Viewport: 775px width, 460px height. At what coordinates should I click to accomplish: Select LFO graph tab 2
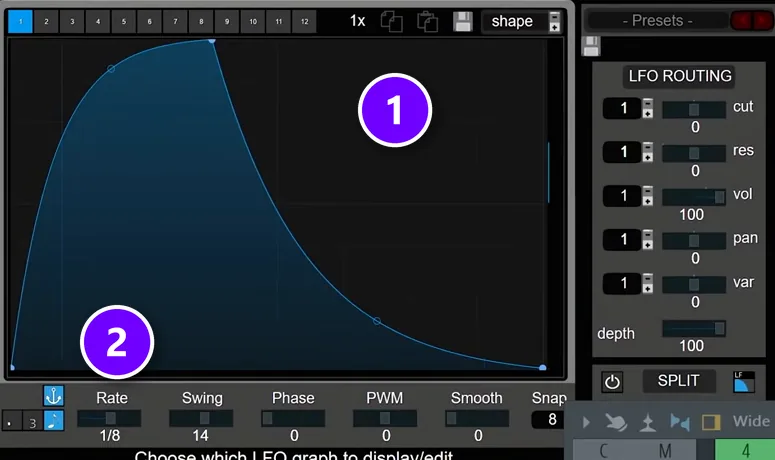[x=46, y=22]
